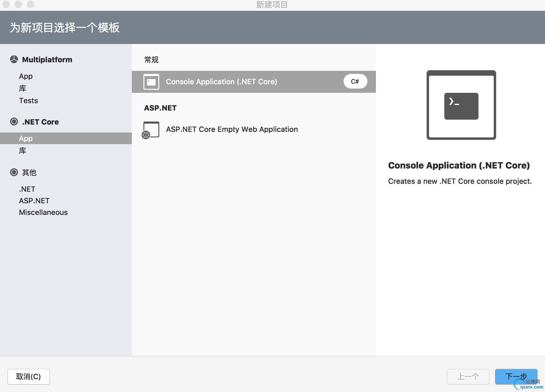Select Tests under Multiplatform
The image size is (545, 392).
coord(28,101)
